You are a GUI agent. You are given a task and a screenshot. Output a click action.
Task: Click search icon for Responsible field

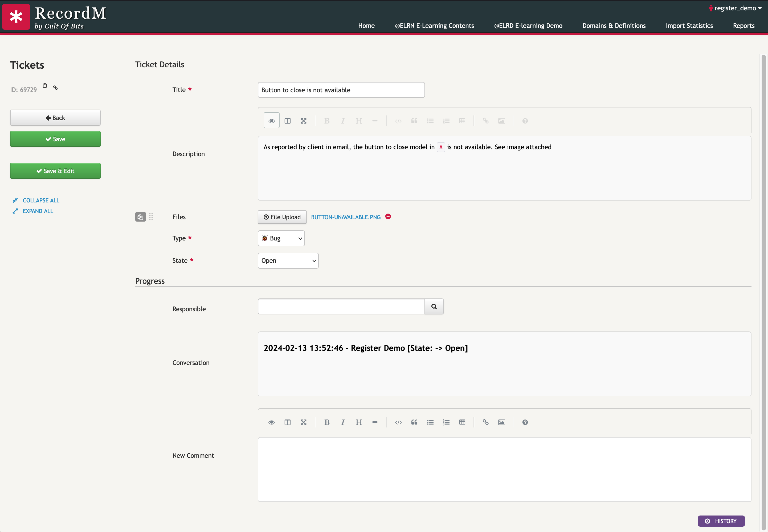[x=434, y=306]
